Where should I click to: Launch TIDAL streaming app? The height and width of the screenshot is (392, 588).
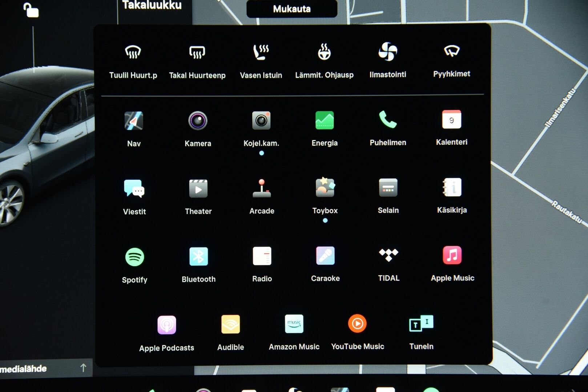pos(388,254)
